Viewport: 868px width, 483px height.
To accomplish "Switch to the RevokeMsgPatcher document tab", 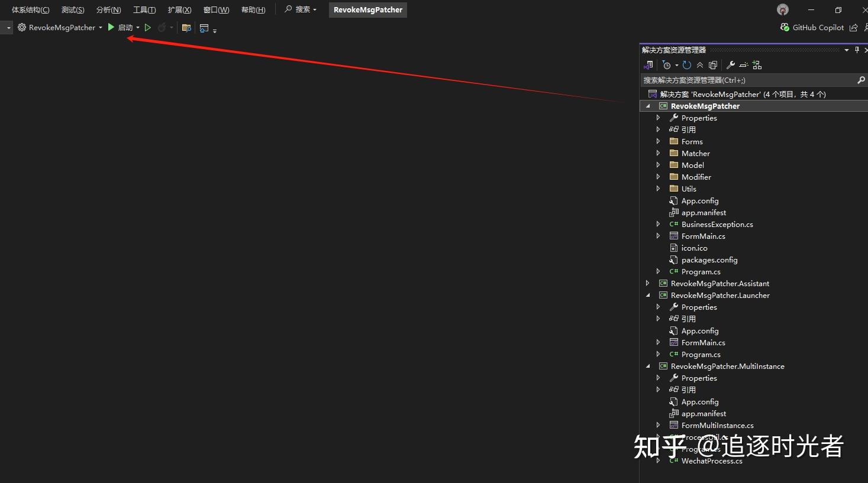I will pyautogui.click(x=367, y=9).
